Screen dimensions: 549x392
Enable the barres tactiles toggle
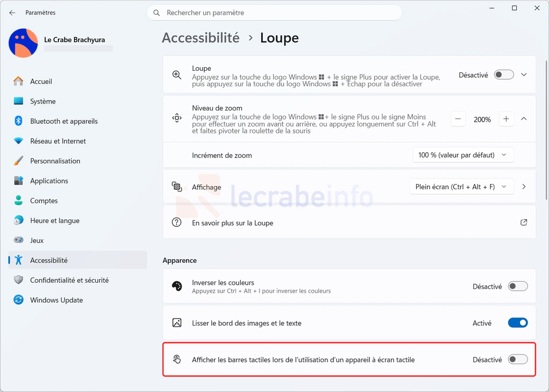pyautogui.click(x=518, y=359)
